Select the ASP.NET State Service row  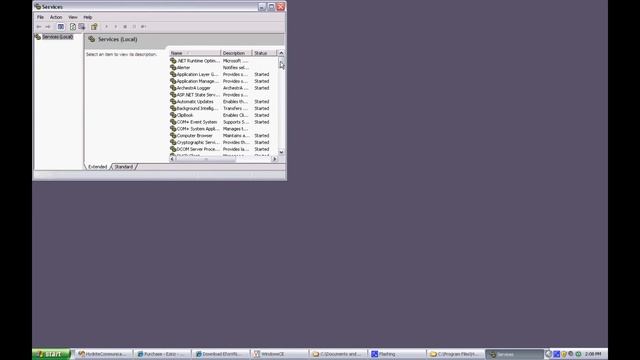(223, 95)
